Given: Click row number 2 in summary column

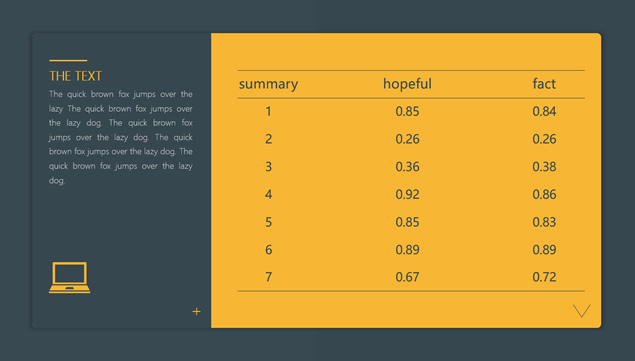Looking at the screenshot, I should tap(268, 139).
